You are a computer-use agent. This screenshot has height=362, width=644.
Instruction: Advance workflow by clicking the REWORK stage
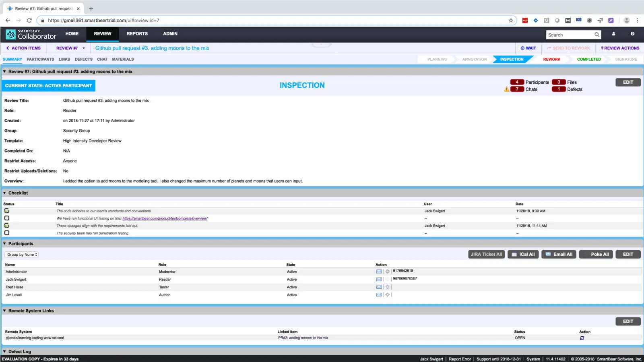click(551, 59)
